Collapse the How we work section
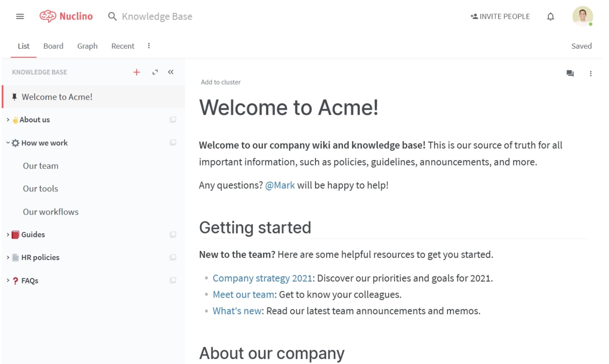Viewport: 609px width, 364px height. (7, 143)
